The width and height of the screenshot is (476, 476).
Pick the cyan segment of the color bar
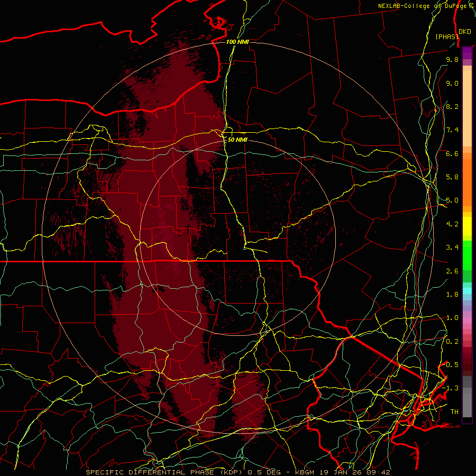click(467, 291)
